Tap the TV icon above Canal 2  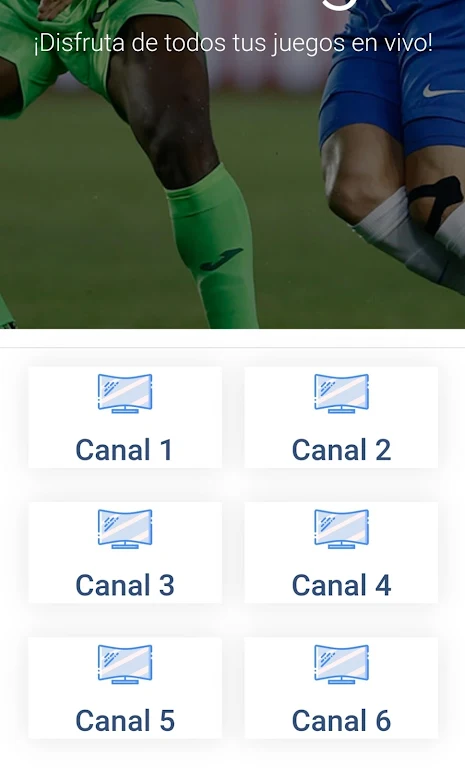point(342,393)
